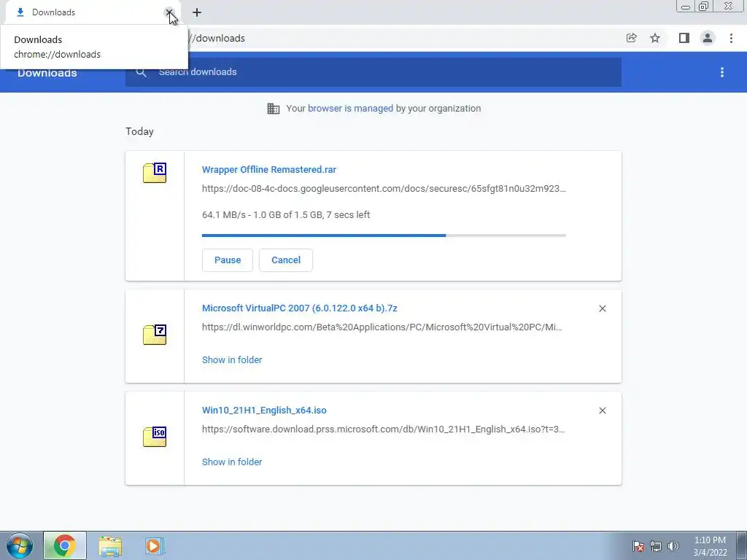Screen dimensions: 747x560
Task: Open the profile avatar menu
Action: [x=708, y=38]
